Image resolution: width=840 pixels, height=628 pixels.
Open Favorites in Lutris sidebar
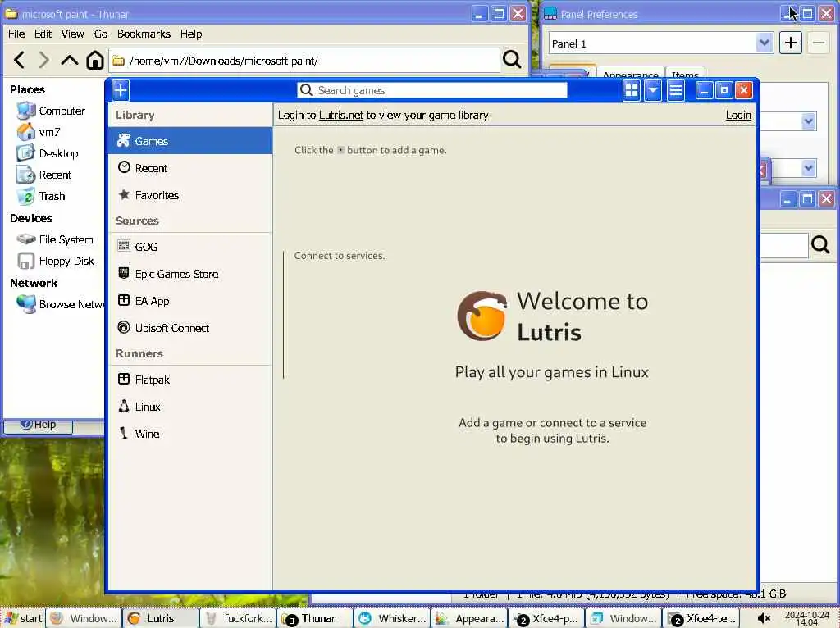(190, 195)
